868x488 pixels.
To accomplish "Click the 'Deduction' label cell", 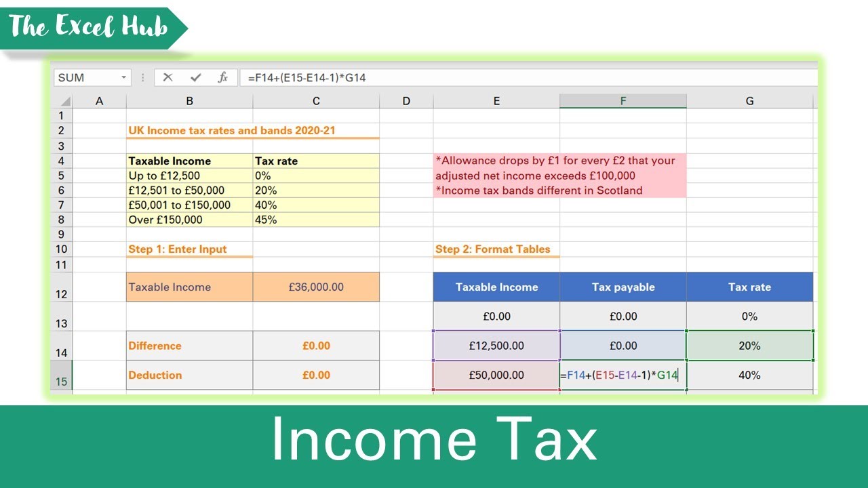I will click(189, 375).
